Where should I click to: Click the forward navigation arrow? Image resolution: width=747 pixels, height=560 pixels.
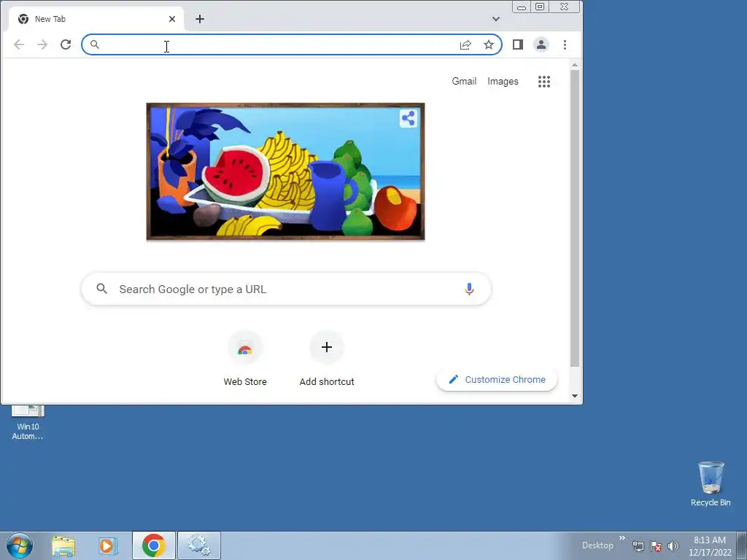[x=42, y=44]
